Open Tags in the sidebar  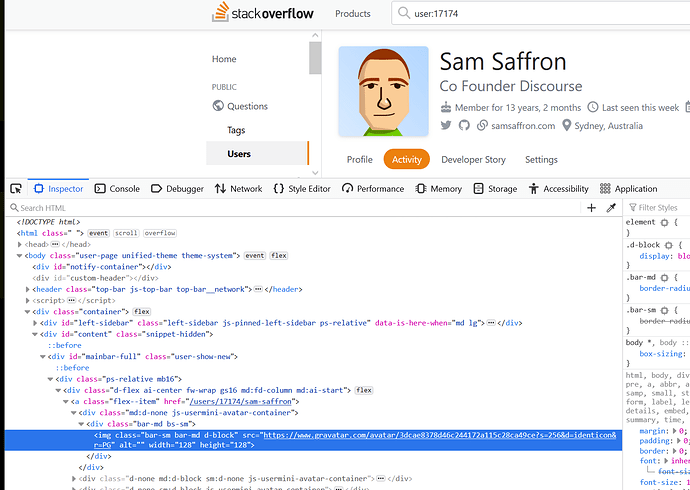click(x=236, y=130)
